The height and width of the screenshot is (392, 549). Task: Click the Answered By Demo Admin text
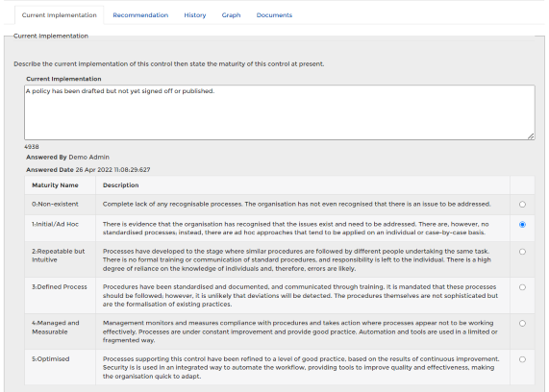point(67,158)
